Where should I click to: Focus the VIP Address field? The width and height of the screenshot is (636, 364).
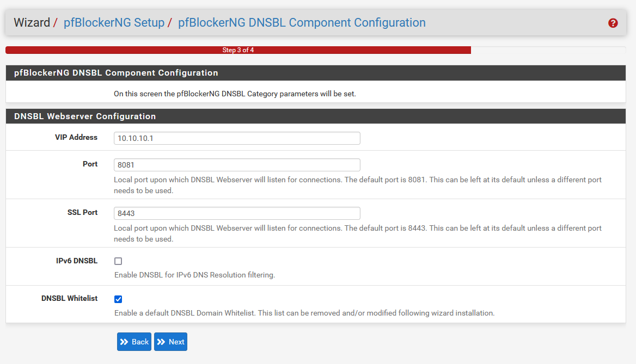pos(237,138)
